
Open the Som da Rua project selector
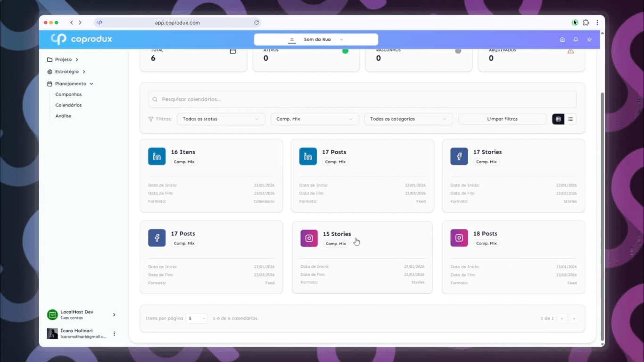[x=316, y=40]
